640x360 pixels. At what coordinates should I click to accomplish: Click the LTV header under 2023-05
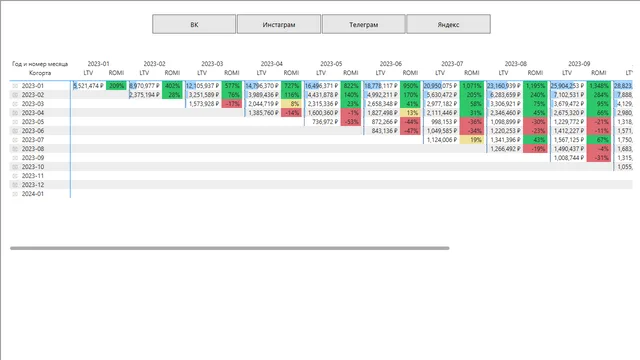click(321, 73)
